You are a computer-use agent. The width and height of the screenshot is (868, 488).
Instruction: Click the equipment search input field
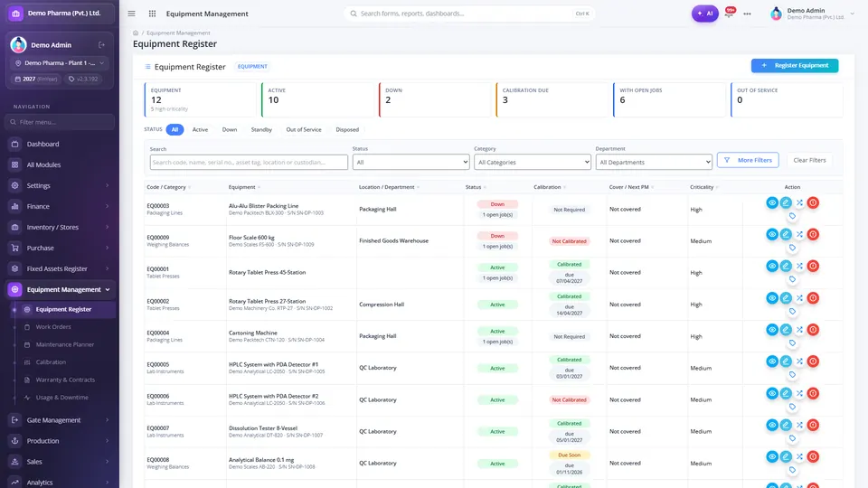[249, 162]
